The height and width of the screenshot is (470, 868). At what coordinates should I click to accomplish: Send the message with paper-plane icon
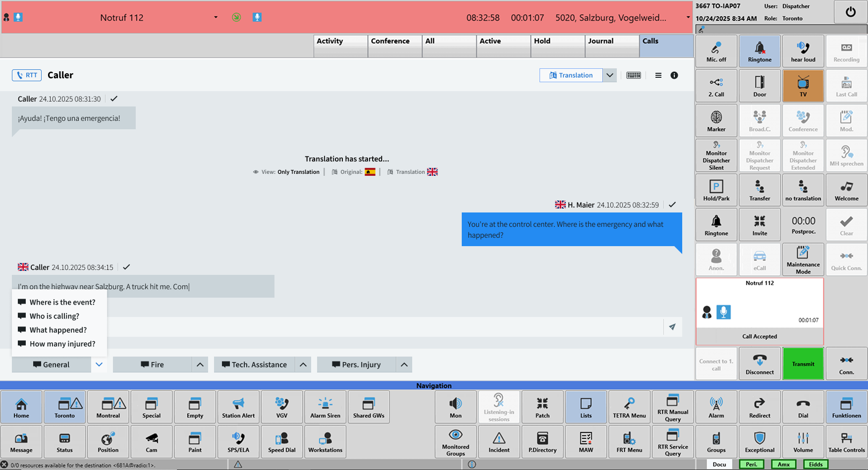tap(672, 327)
